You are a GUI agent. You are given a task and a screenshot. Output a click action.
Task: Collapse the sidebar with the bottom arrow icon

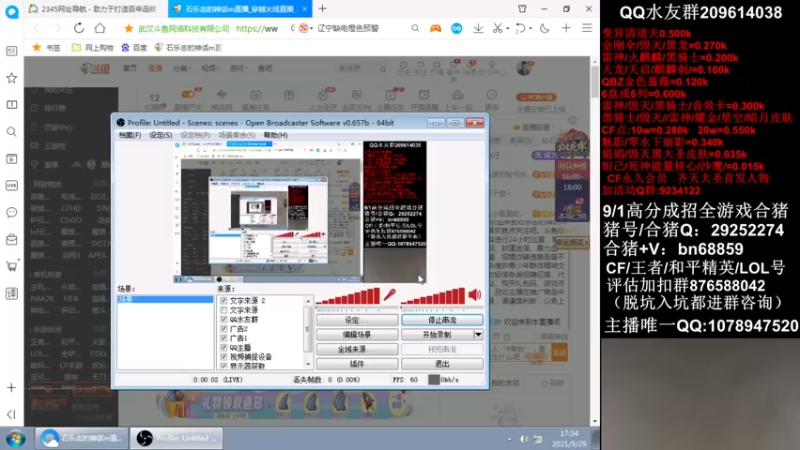tap(11, 414)
